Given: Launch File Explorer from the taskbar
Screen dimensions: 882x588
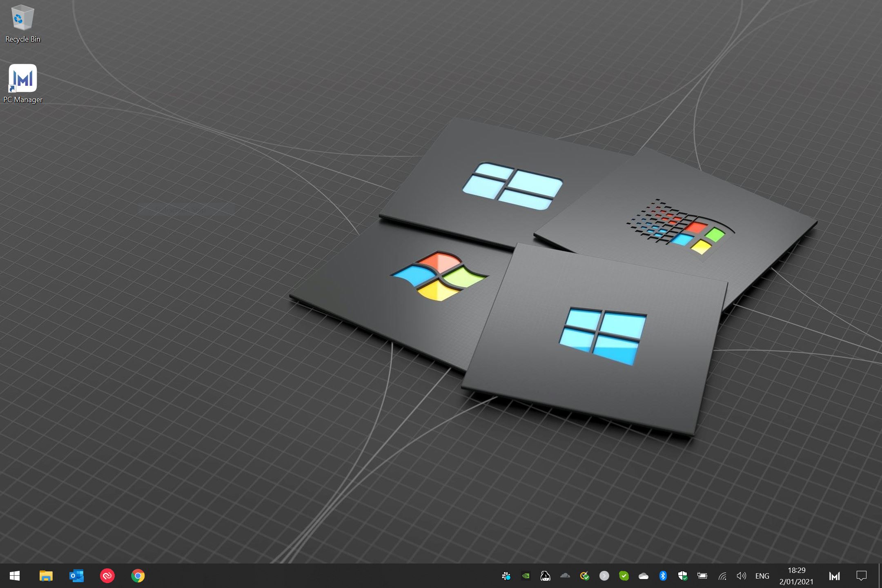Looking at the screenshot, I should click(46, 576).
